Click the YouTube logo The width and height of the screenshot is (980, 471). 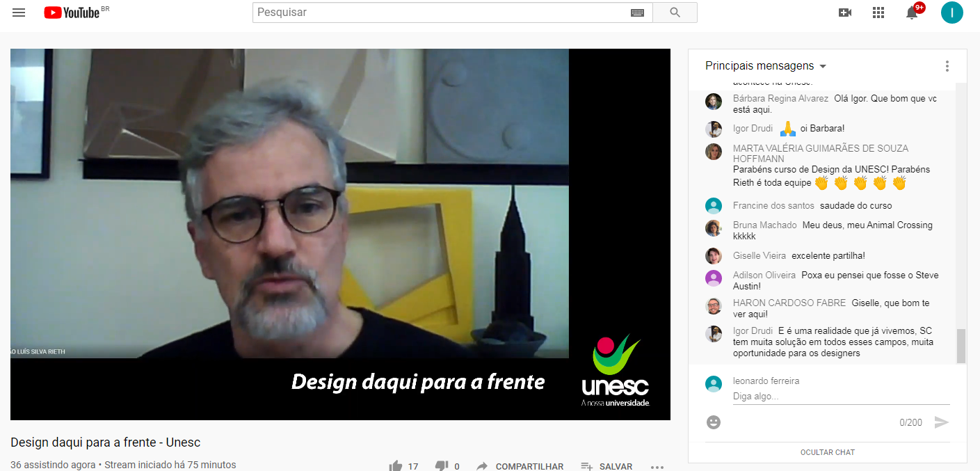pyautogui.click(x=72, y=13)
